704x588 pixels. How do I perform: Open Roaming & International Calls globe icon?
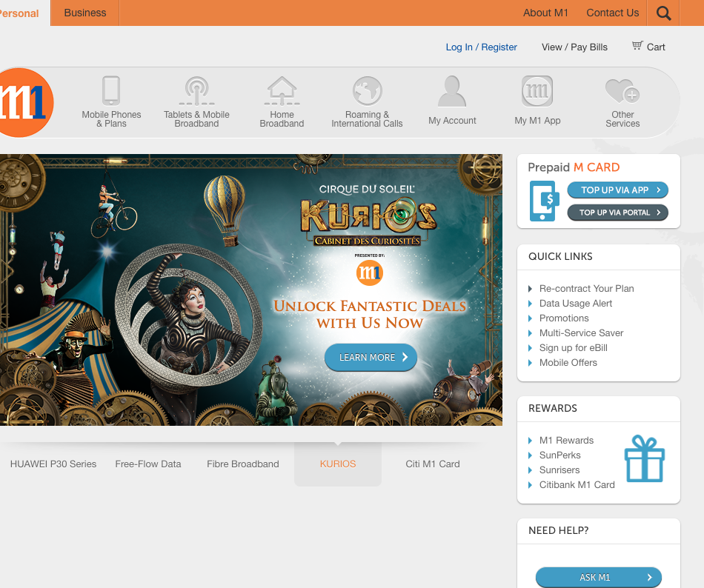click(x=368, y=90)
